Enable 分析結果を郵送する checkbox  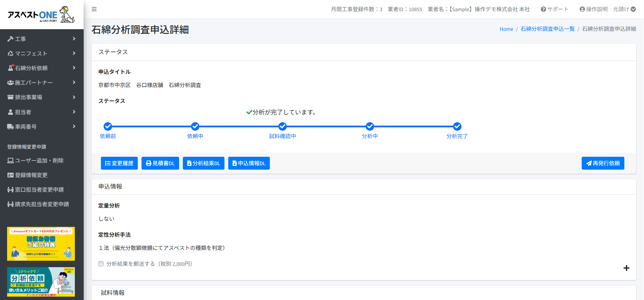coord(101,264)
